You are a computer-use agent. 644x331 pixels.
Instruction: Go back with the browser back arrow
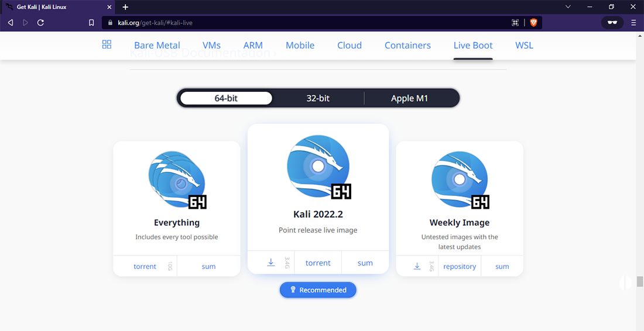click(x=11, y=23)
